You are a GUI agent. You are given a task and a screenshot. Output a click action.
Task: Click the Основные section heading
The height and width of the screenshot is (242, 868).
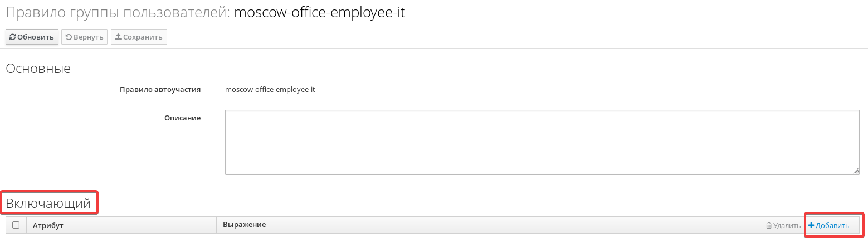point(38,69)
